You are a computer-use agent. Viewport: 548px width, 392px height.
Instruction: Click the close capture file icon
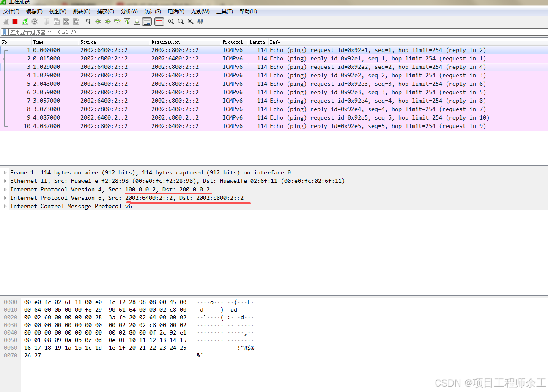66,22
